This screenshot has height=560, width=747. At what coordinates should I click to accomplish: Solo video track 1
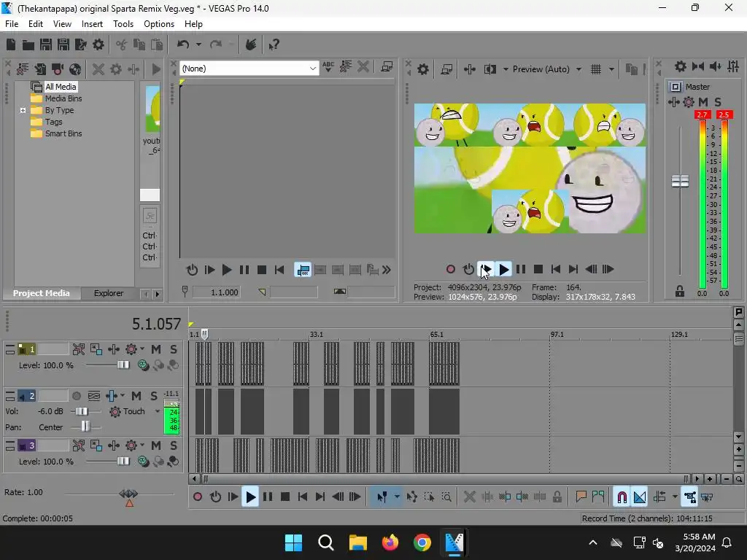coord(174,349)
